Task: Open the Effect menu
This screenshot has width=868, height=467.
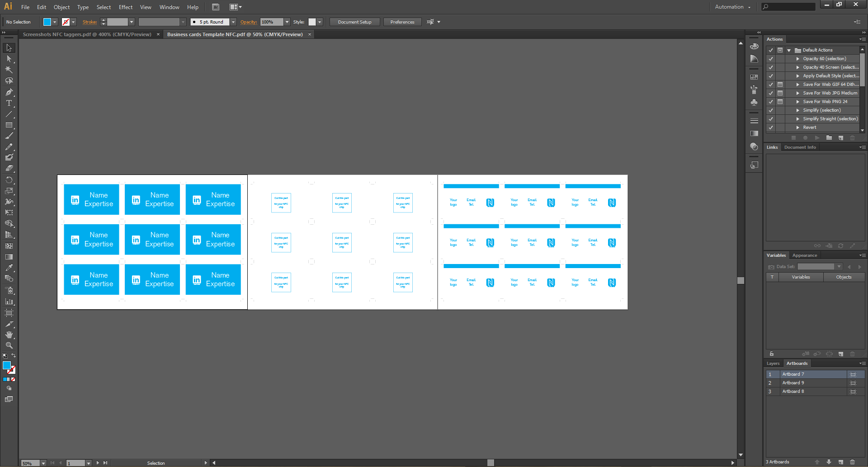Action: (x=126, y=7)
